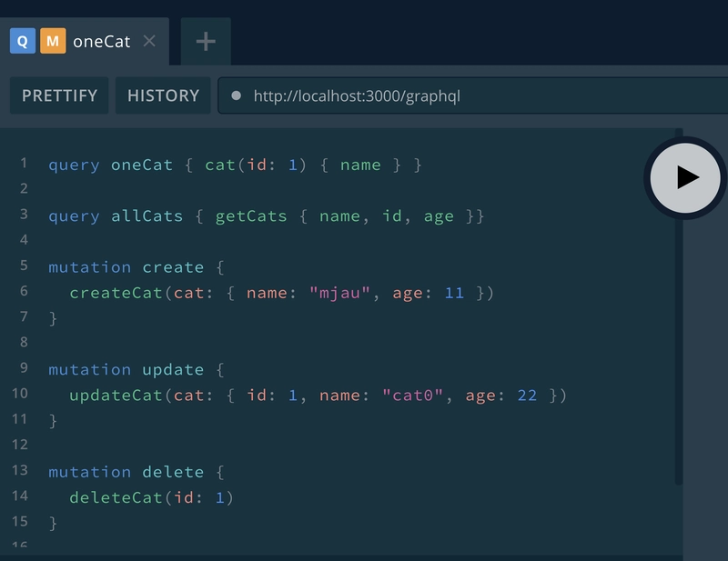This screenshot has height=561, width=728.
Task: Switch to the oneCat tab
Action: (101, 41)
